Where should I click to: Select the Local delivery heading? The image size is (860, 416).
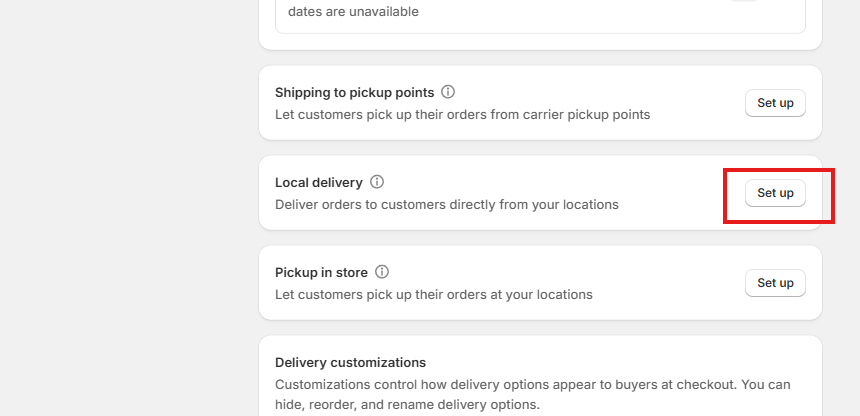tap(319, 182)
